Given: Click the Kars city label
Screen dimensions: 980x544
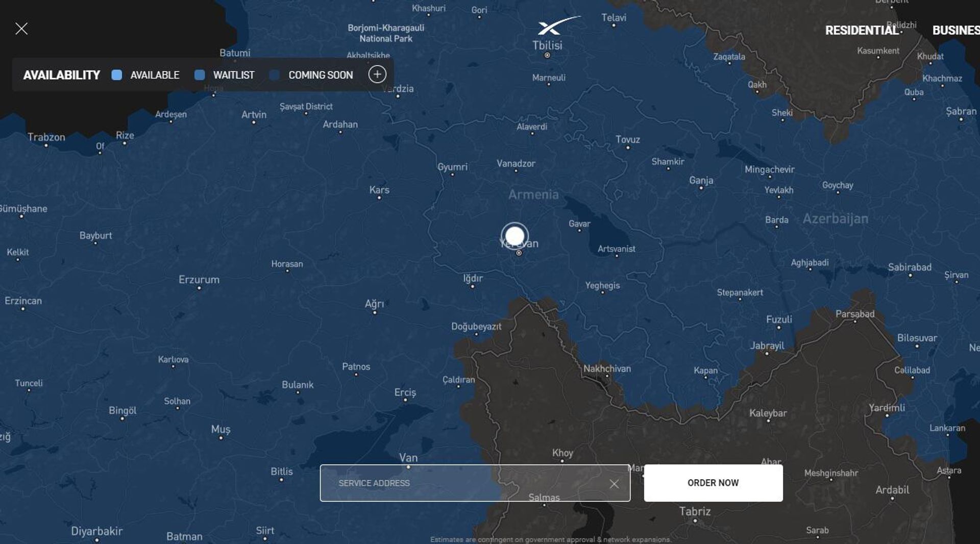Looking at the screenshot, I should [x=379, y=190].
